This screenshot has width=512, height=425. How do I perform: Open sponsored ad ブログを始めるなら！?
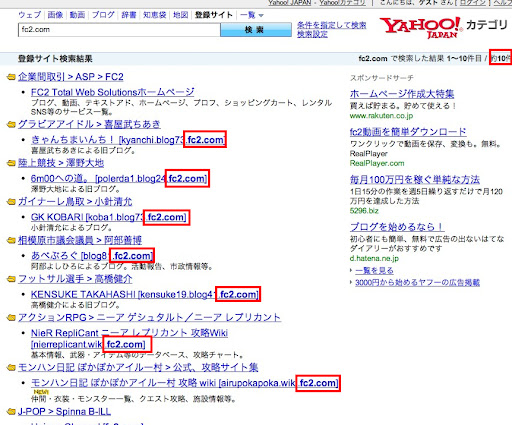pos(397,227)
